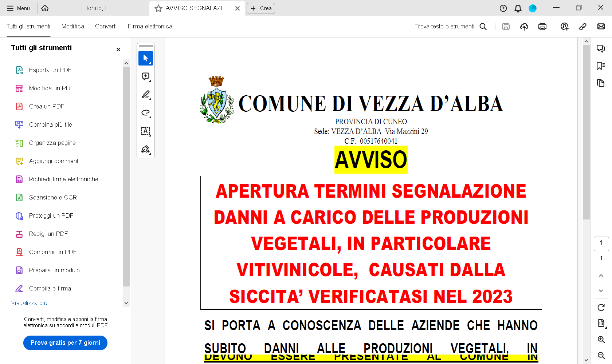Viewport: 612px width, 364px height.
Task: Open the Menu hamburger dropdown
Action: click(18, 8)
